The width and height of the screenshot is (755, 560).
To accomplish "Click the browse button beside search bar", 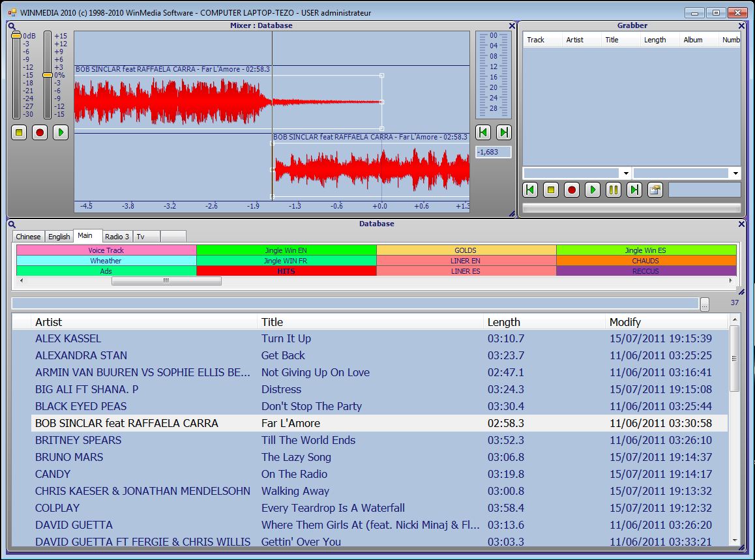I will coord(704,304).
